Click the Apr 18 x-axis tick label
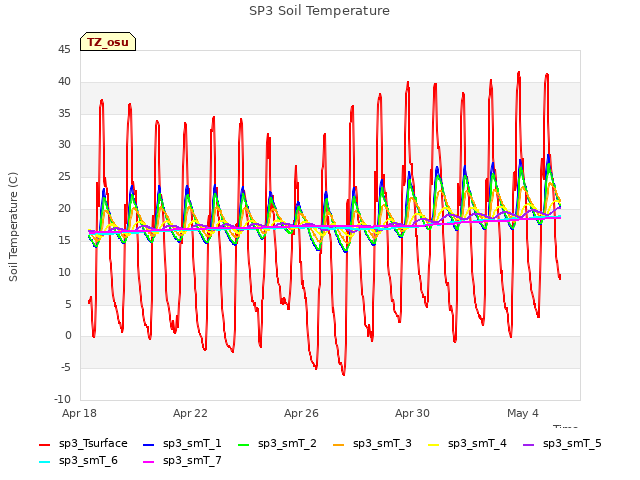The width and height of the screenshot is (640, 480). (x=79, y=413)
